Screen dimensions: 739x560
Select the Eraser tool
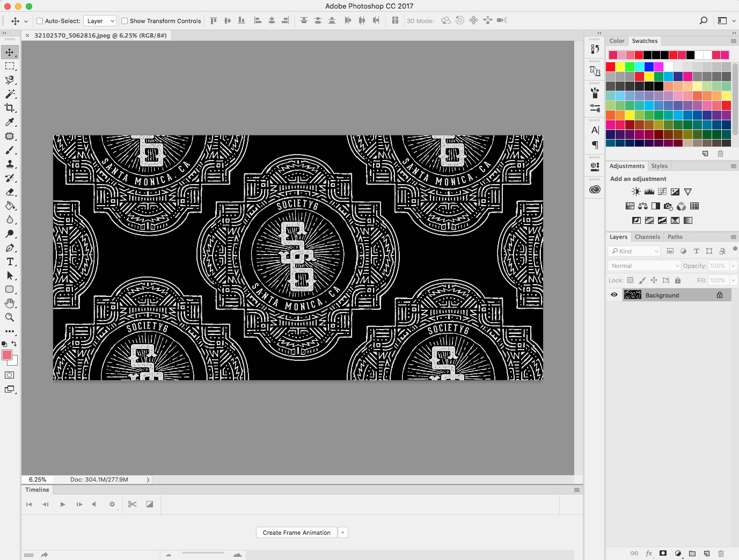pos(10,192)
